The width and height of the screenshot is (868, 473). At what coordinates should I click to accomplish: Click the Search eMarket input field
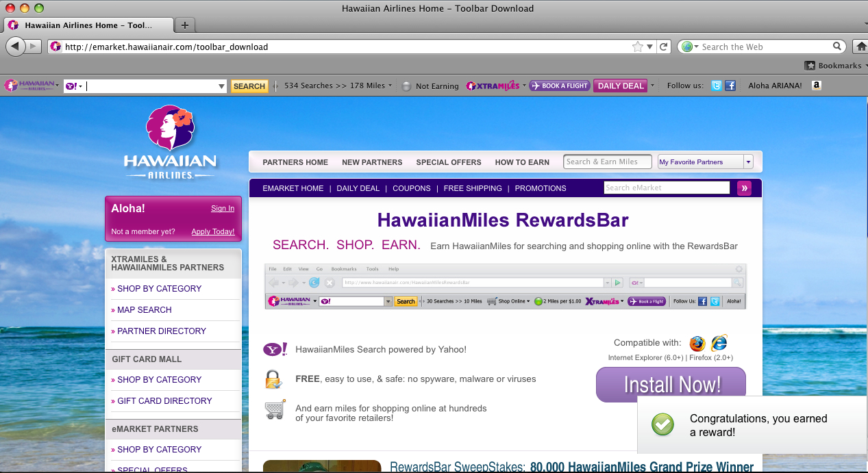667,188
